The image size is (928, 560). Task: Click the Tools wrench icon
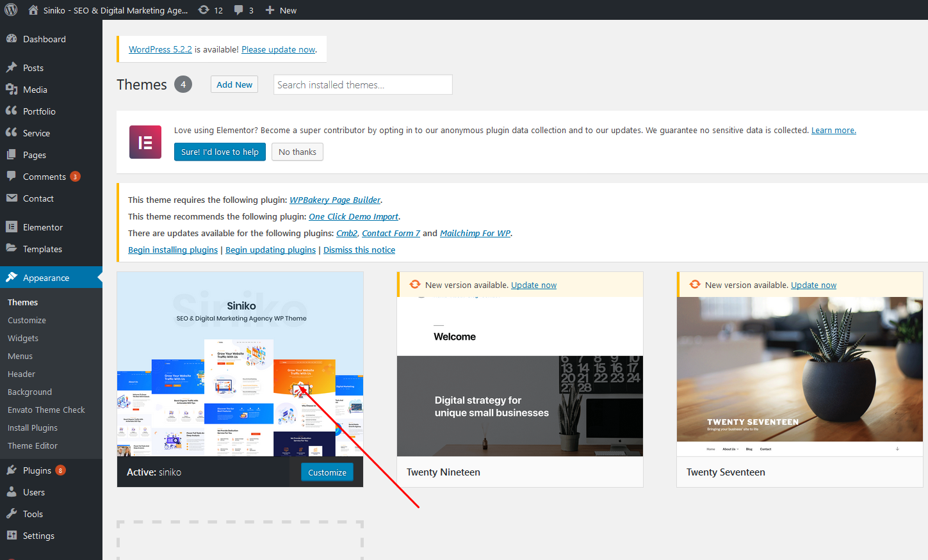coord(12,513)
